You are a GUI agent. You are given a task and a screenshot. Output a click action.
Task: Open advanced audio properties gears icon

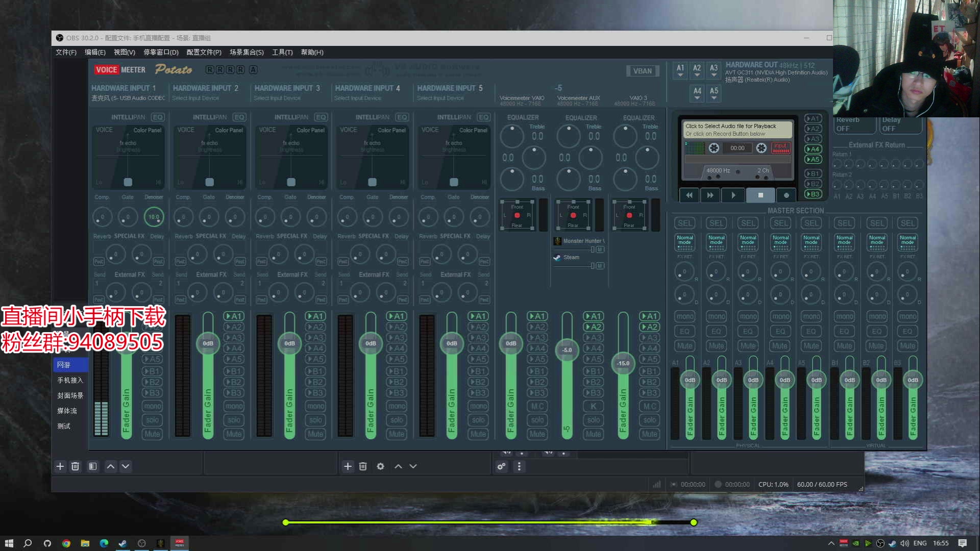502,466
